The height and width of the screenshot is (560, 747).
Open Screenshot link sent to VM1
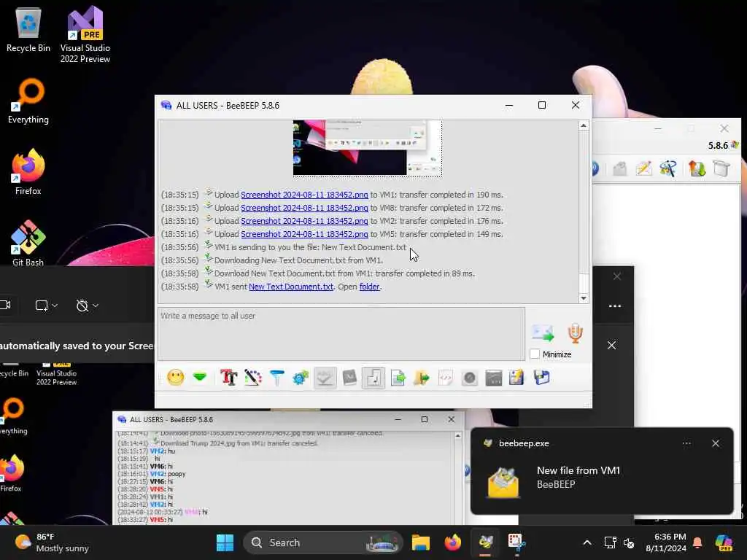coord(304,195)
